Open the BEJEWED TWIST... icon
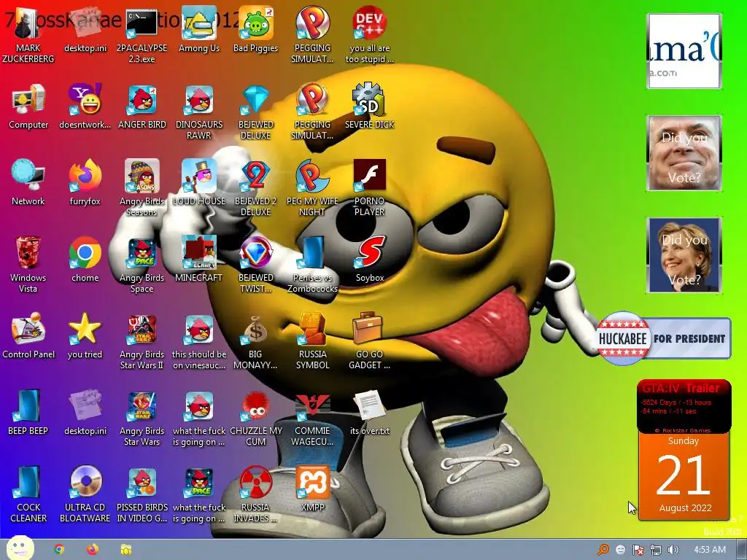Image resolution: width=747 pixels, height=560 pixels. tap(255, 265)
